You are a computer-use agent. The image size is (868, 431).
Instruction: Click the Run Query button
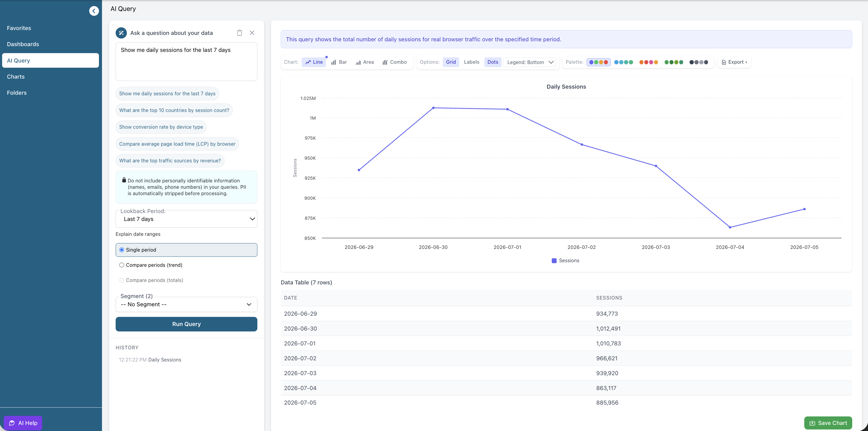pyautogui.click(x=186, y=324)
